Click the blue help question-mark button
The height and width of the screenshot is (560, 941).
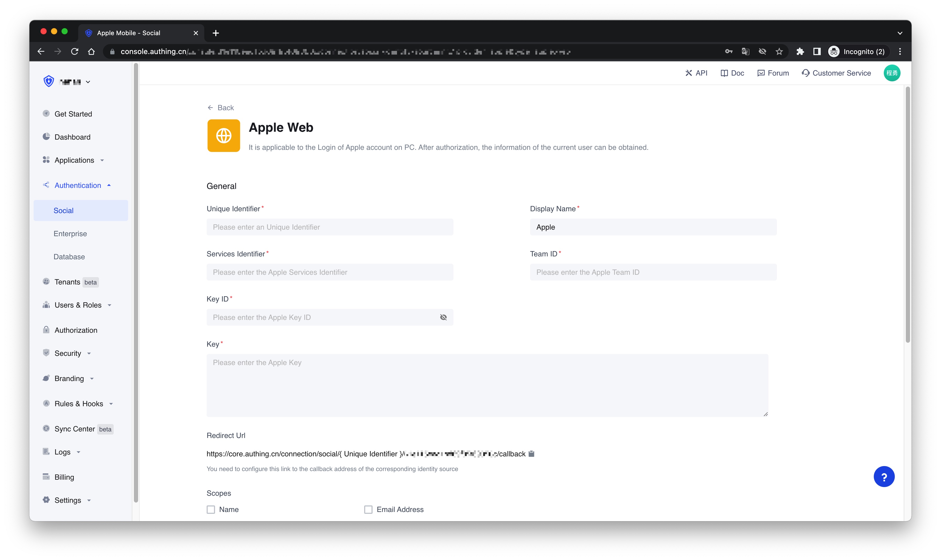(x=884, y=477)
